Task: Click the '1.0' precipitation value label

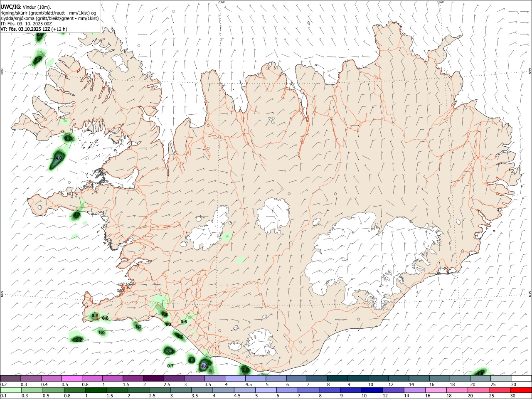Action: 101,332
